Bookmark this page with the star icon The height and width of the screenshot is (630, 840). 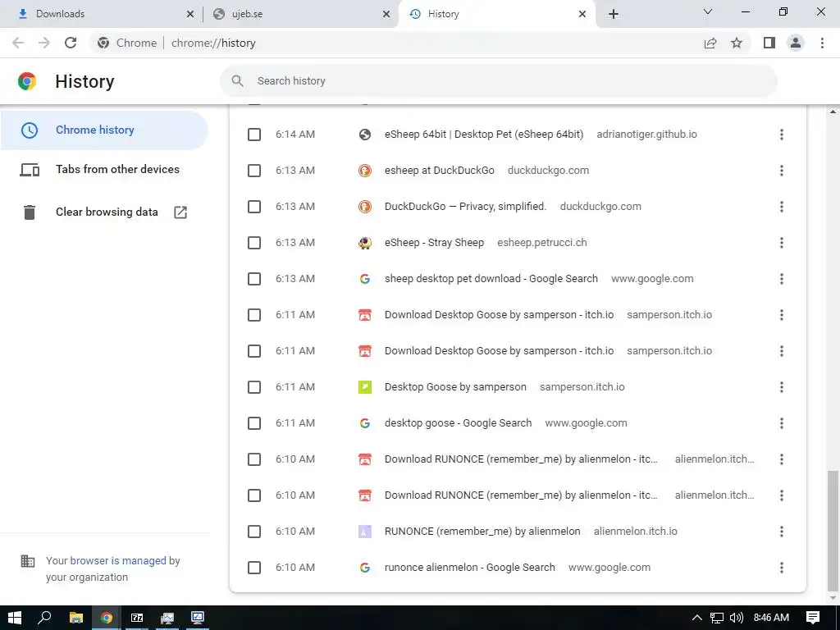pyautogui.click(x=737, y=43)
